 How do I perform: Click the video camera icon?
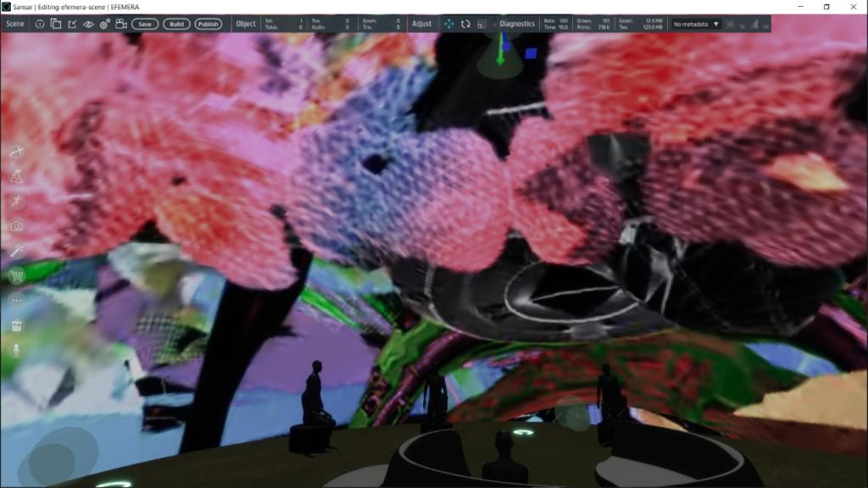(120, 24)
